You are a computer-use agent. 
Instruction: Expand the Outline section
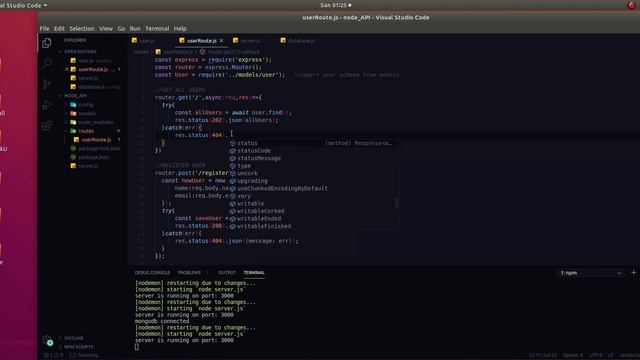point(73,338)
